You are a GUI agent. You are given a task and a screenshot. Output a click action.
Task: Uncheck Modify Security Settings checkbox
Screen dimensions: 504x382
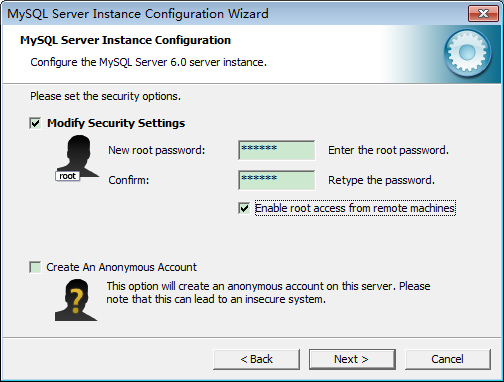(35, 123)
